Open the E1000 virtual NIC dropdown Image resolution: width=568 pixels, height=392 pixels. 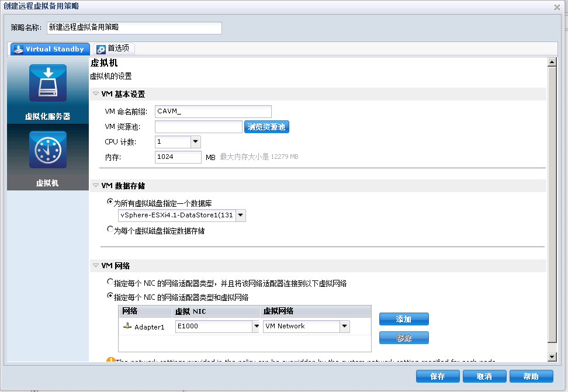click(257, 327)
